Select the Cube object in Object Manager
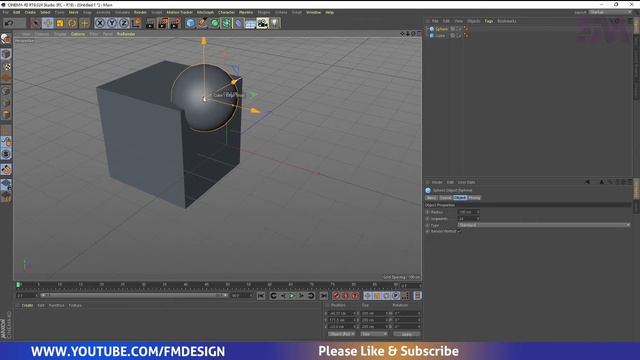This screenshot has width=640, height=360. (x=440, y=36)
